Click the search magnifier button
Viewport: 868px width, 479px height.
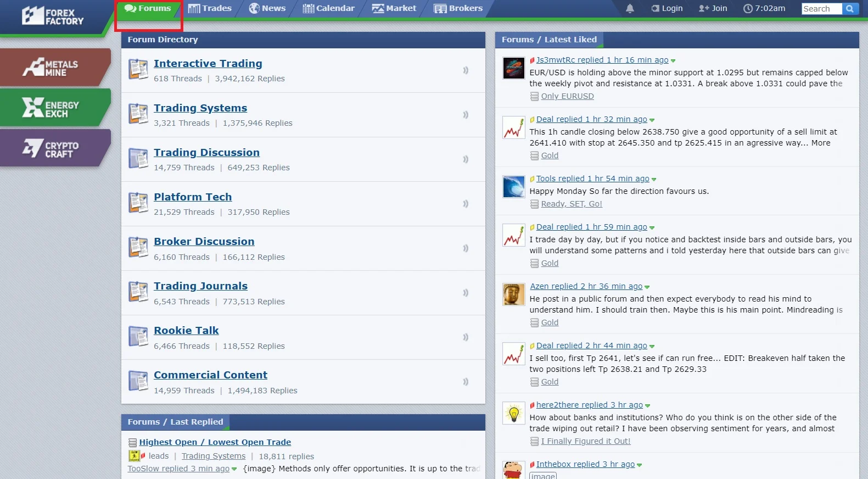coord(850,8)
